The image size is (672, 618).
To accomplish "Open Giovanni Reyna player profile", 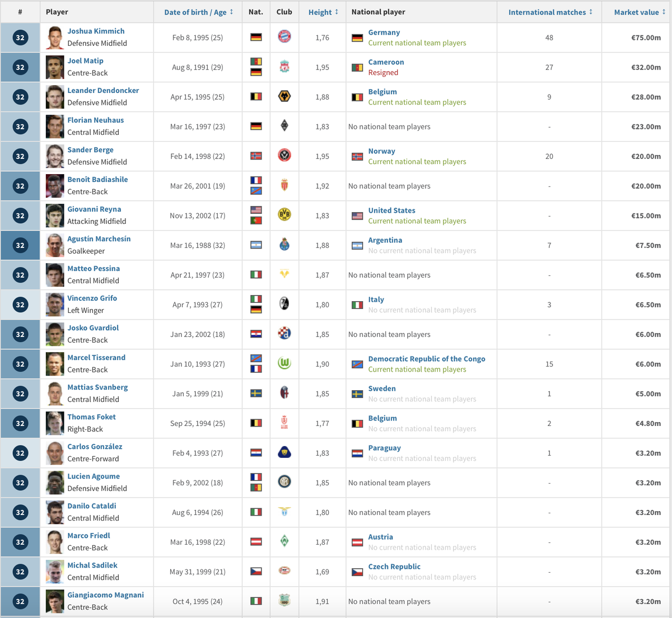I will (94, 209).
